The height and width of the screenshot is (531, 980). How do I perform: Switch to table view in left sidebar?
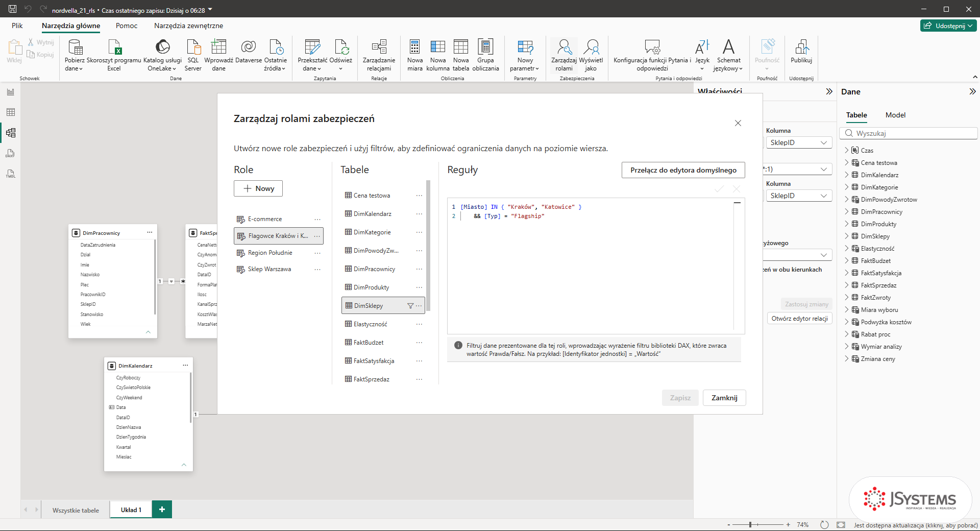pyautogui.click(x=11, y=112)
